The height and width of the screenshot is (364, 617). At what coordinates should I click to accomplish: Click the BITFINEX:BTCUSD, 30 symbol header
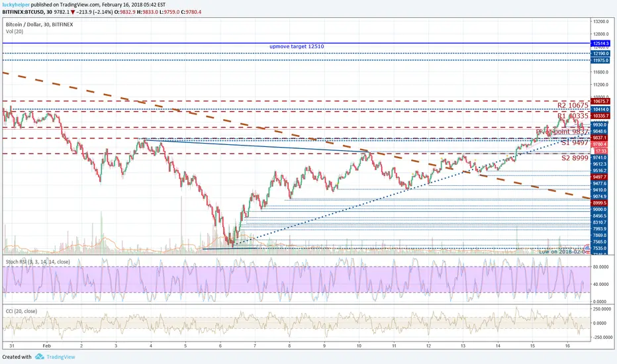[x=27, y=12]
